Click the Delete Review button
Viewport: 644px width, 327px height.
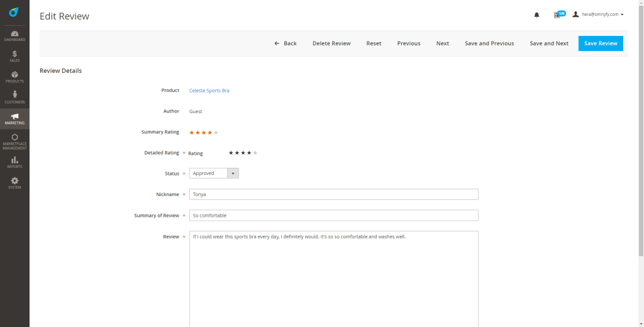[x=331, y=43]
